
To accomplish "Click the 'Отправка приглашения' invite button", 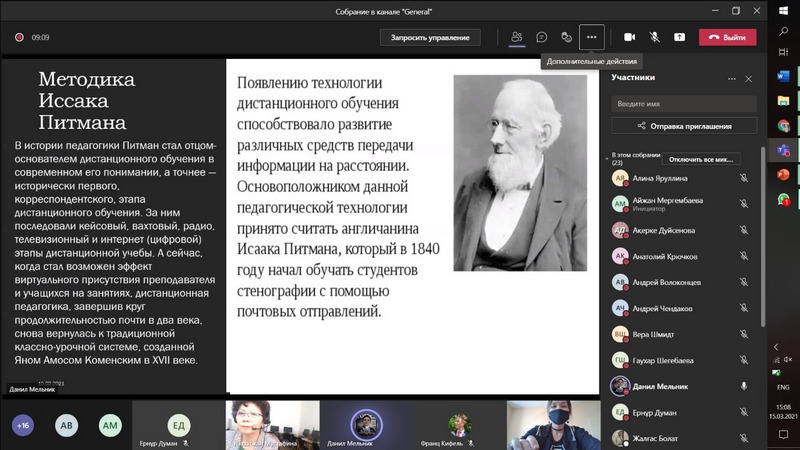I will point(684,126).
